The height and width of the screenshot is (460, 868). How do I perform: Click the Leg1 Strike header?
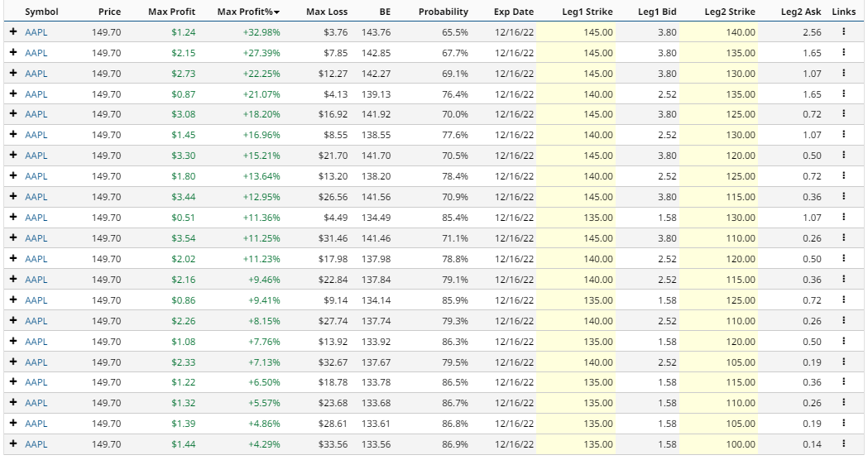click(x=587, y=12)
